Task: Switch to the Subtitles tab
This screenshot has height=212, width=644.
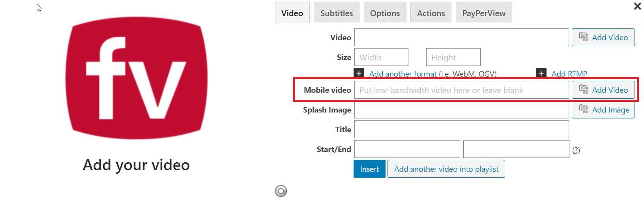Action: [337, 13]
